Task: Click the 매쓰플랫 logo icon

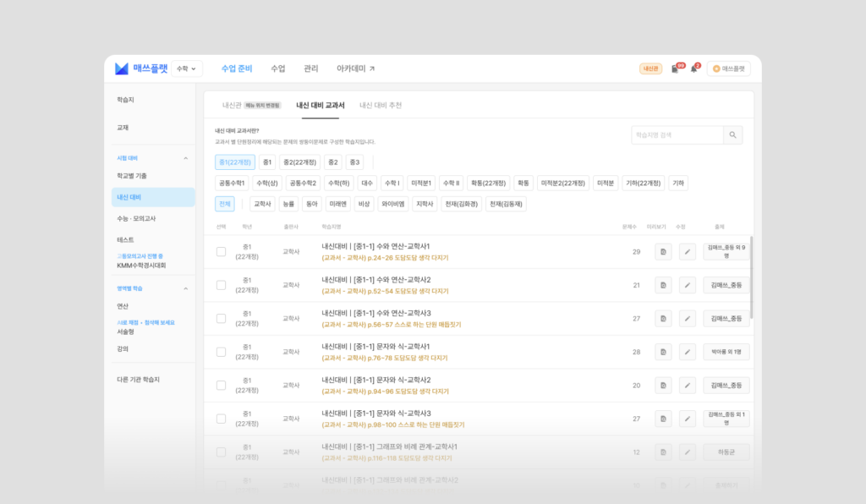Action: tap(122, 68)
